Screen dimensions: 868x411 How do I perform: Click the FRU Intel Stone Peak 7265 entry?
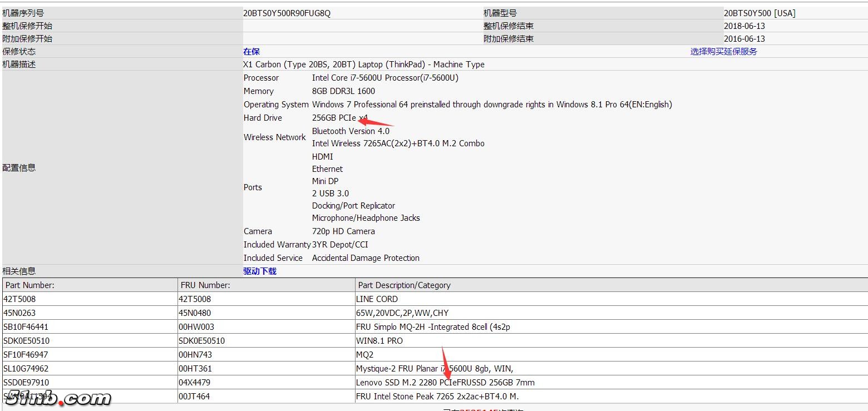tap(437, 397)
